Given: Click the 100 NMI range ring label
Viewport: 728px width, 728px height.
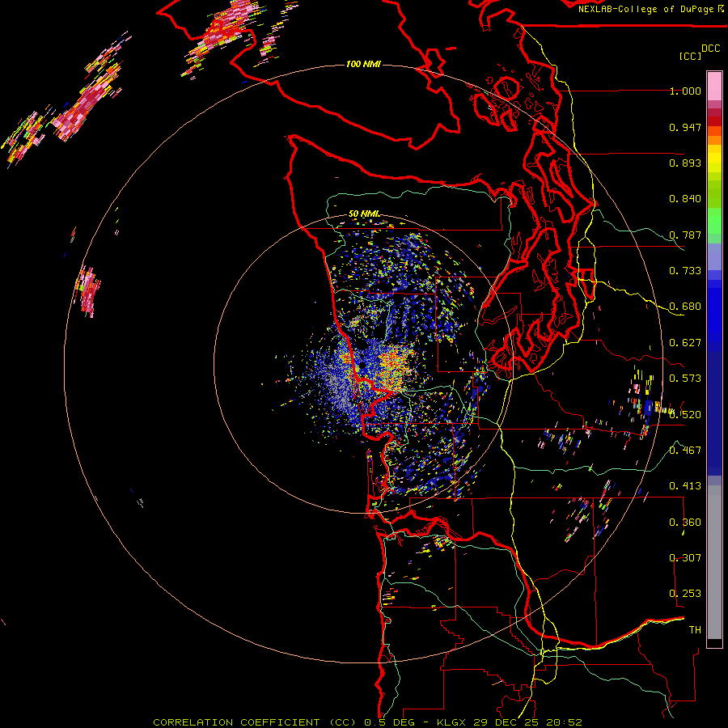Looking at the screenshot, I should click(363, 64).
